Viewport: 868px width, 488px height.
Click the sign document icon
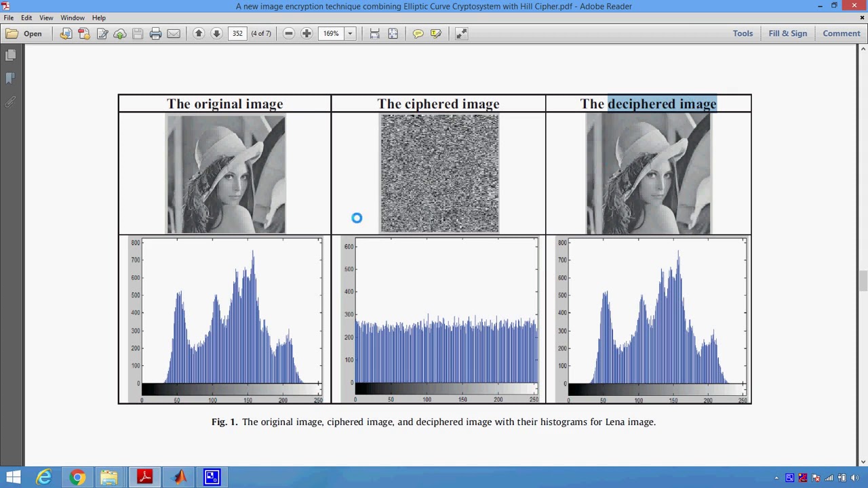[102, 33]
